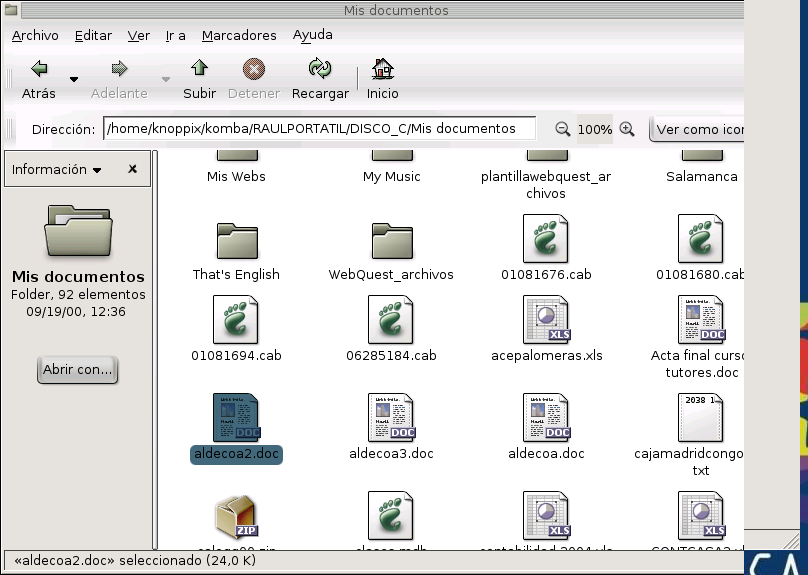Go to home folder via Inicio
Screen dimensions: 808x575
pos(382,69)
